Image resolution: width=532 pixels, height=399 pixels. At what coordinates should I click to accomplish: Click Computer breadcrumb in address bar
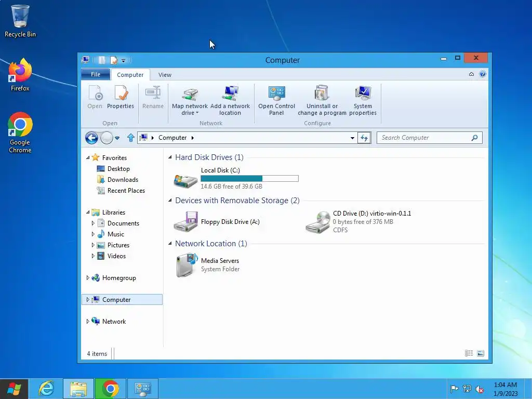point(172,138)
